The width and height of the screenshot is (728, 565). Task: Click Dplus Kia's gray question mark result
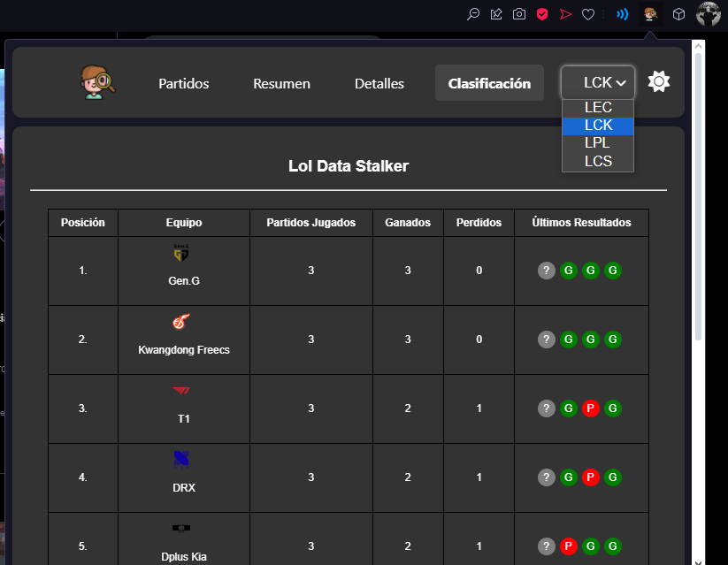tap(547, 546)
